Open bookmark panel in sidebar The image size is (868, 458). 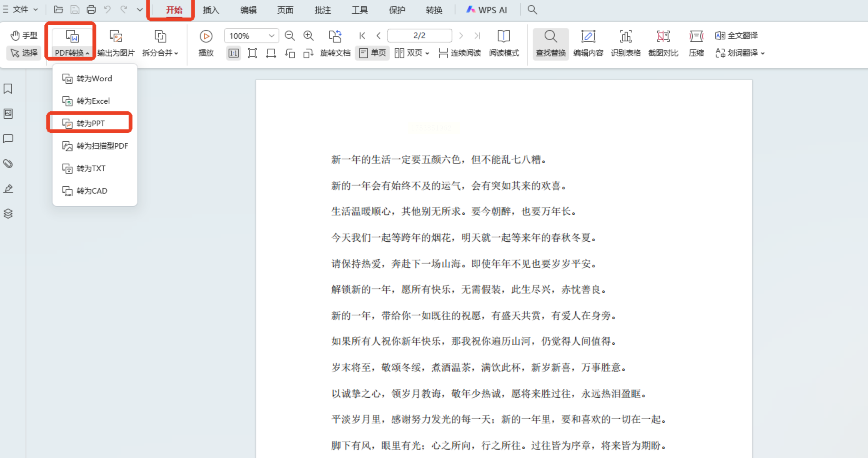(8, 89)
